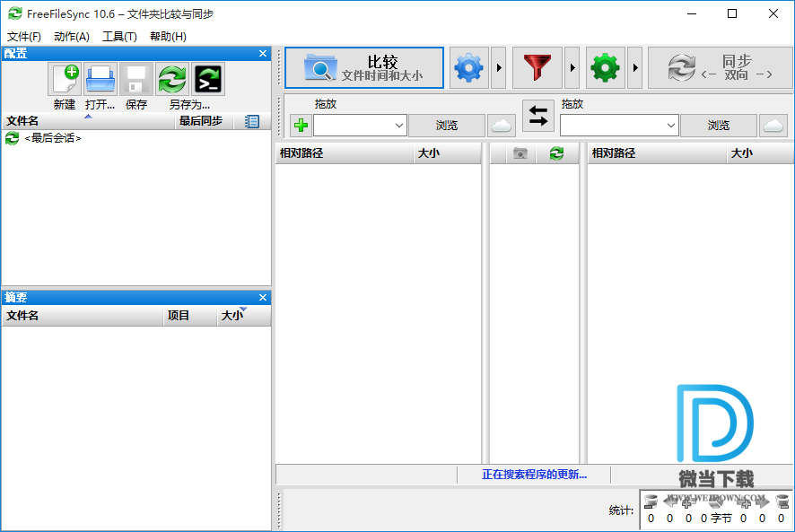Open comparison settings blue gear icon

click(x=469, y=68)
